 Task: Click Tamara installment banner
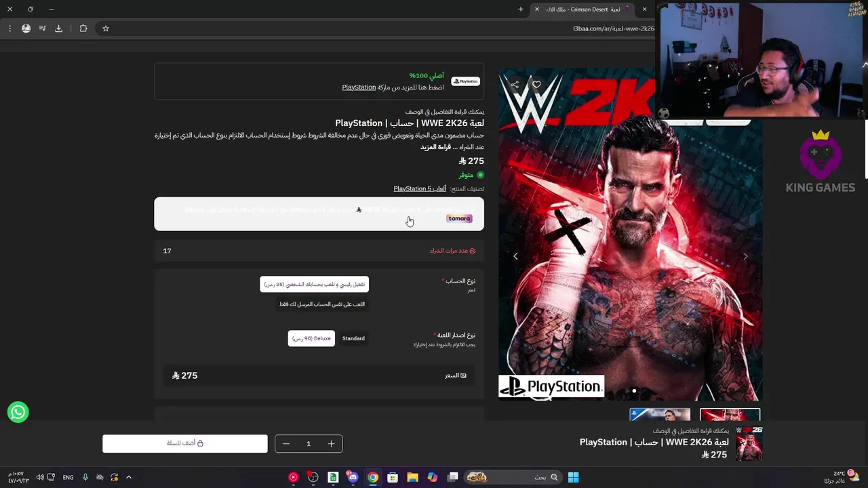click(x=319, y=214)
